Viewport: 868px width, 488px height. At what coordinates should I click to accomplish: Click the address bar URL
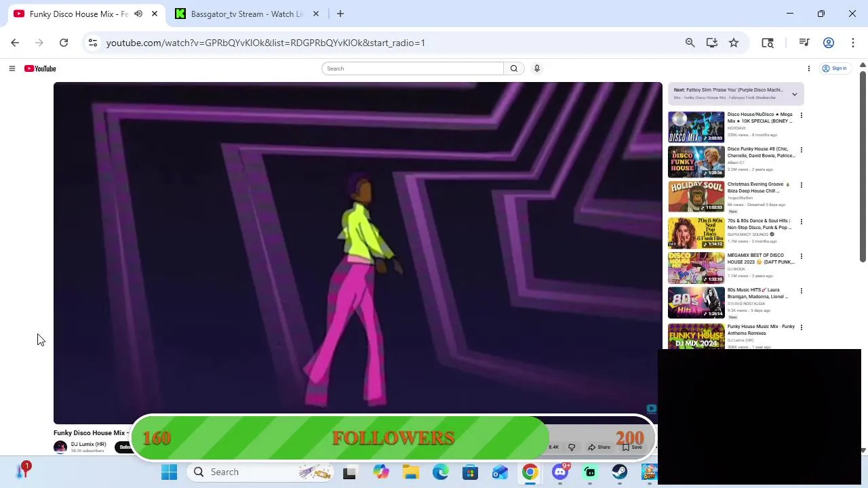pos(266,43)
